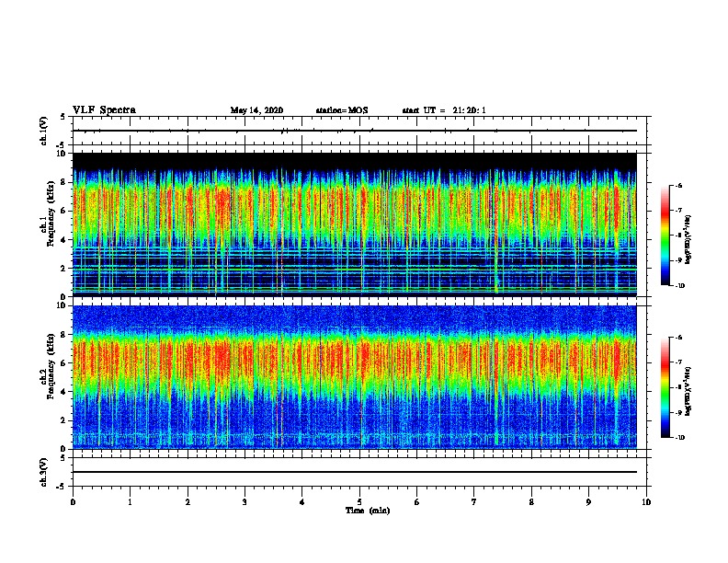Click the 'ch.3(V)' waveform axis label
Screen dimensions: 728x563
[x=44, y=472]
